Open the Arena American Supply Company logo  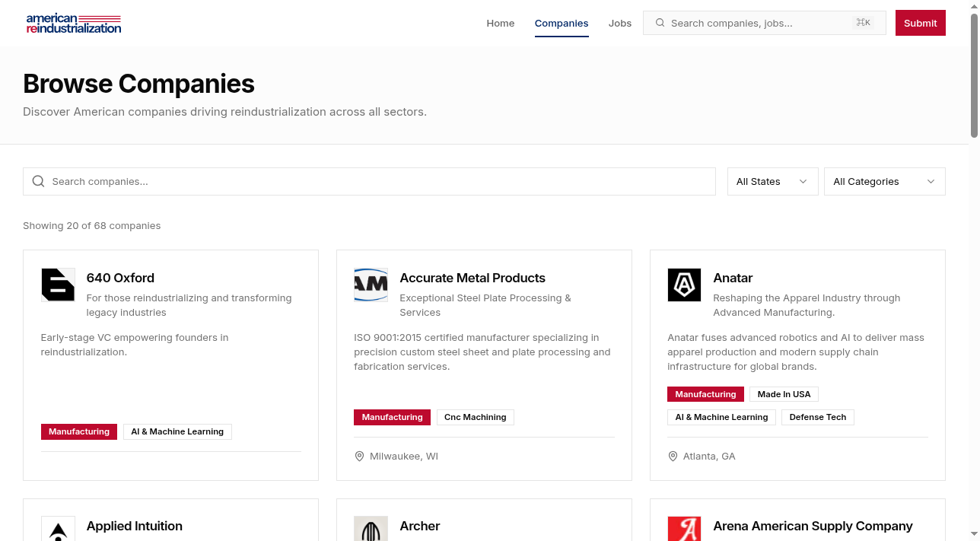click(684, 529)
